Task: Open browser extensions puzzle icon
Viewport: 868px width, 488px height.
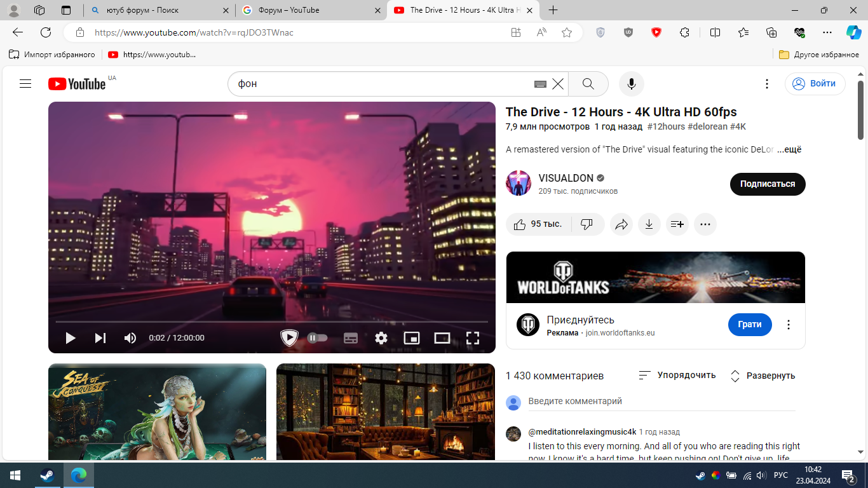Action: (684, 32)
